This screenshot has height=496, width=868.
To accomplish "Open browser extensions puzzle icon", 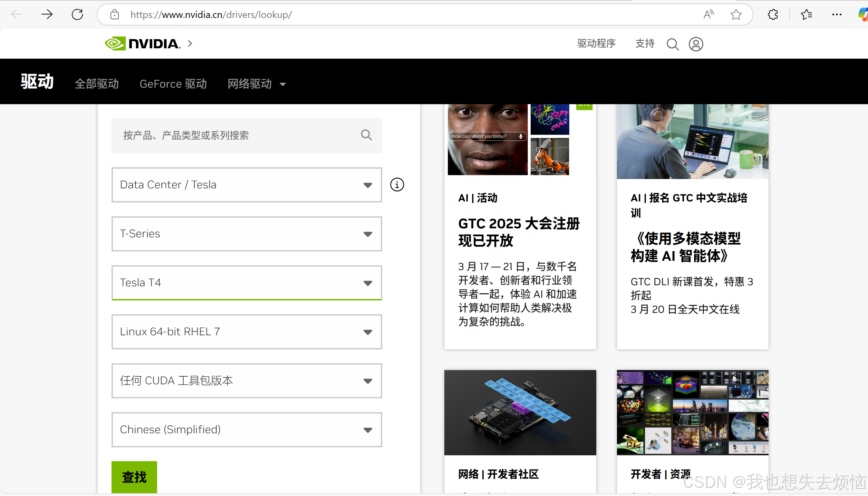I will pos(773,14).
